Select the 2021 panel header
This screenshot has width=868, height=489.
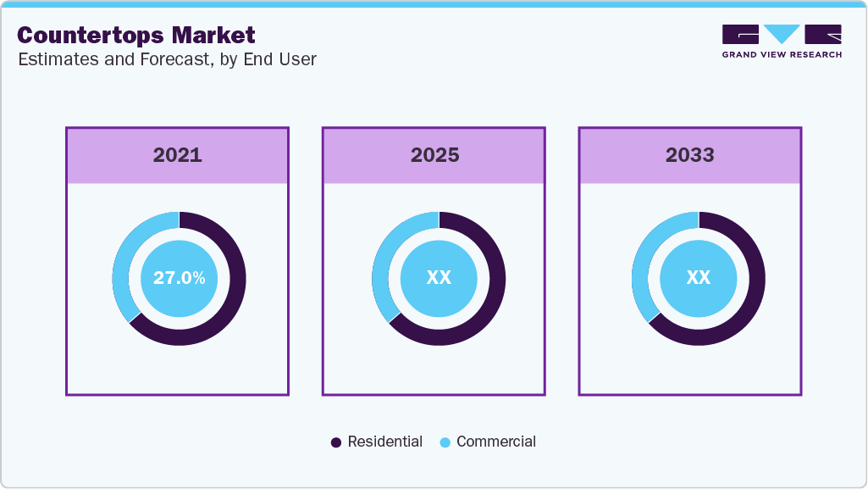(177, 155)
